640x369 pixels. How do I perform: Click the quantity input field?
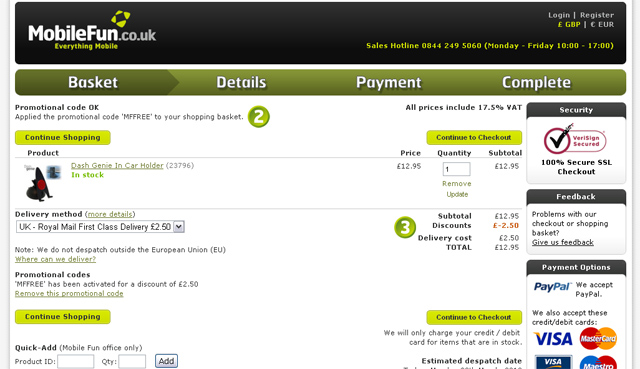pyautogui.click(x=456, y=169)
